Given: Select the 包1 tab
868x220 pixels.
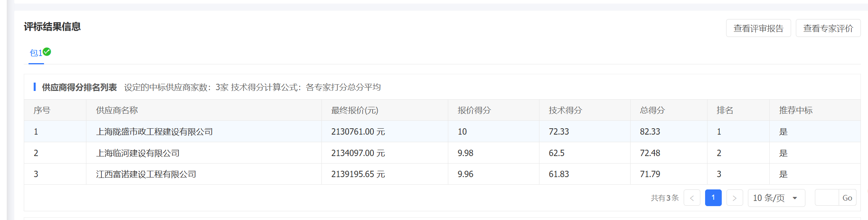Looking at the screenshot, I should 36,53.
